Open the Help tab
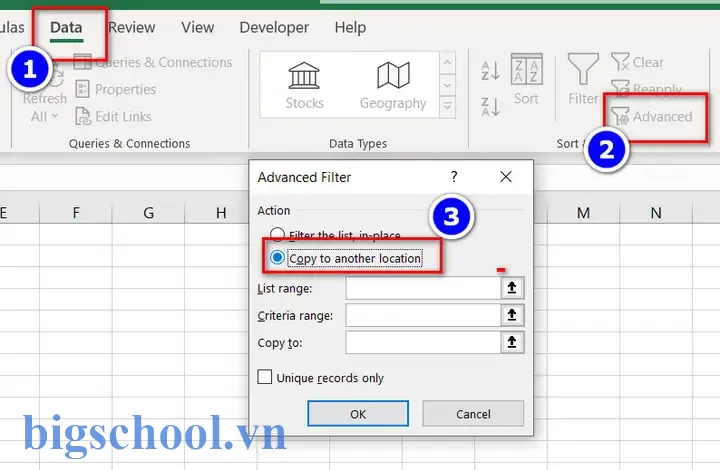This screenshot has width=720, height=470. coord(350,28)
